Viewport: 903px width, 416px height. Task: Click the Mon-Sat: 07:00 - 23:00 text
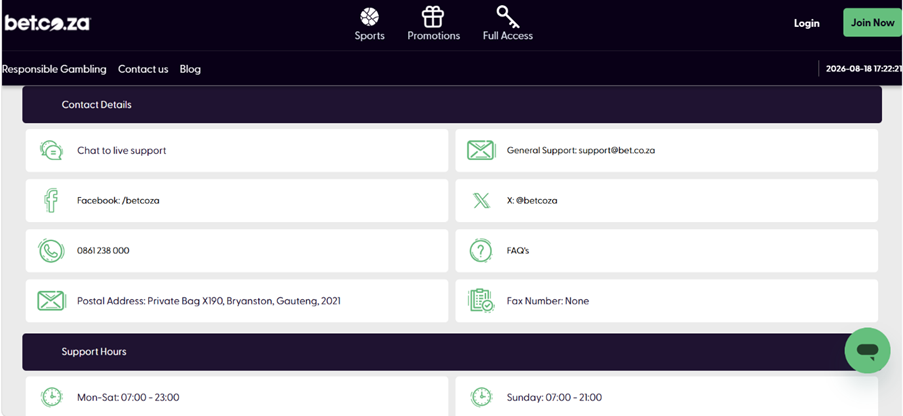click(128, 397)
